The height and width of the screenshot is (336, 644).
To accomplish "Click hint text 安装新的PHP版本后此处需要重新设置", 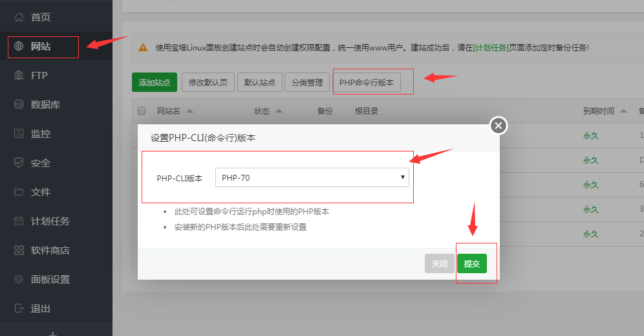I will point(241,227).
